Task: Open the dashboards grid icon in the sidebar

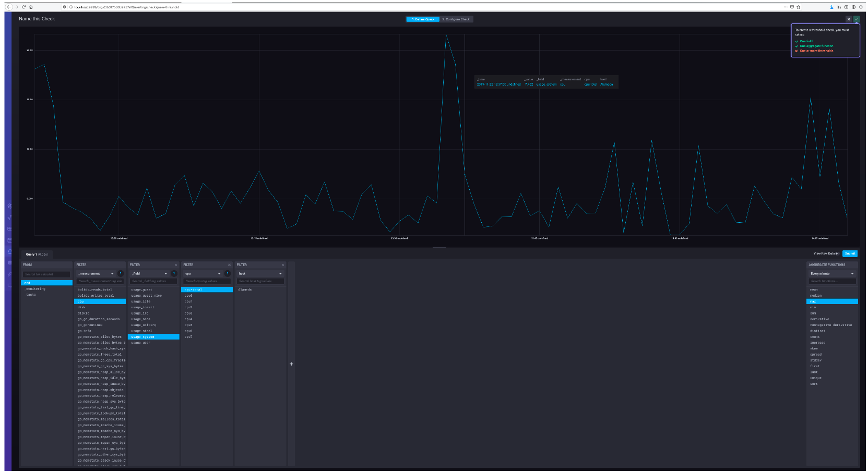Action: coord(9,228)
